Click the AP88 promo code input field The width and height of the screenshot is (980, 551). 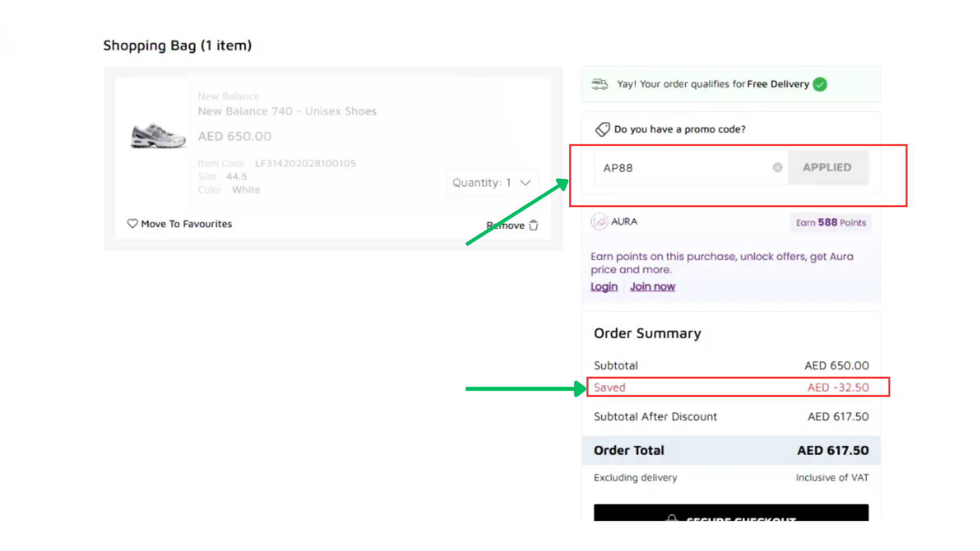[x=684, y=167]
